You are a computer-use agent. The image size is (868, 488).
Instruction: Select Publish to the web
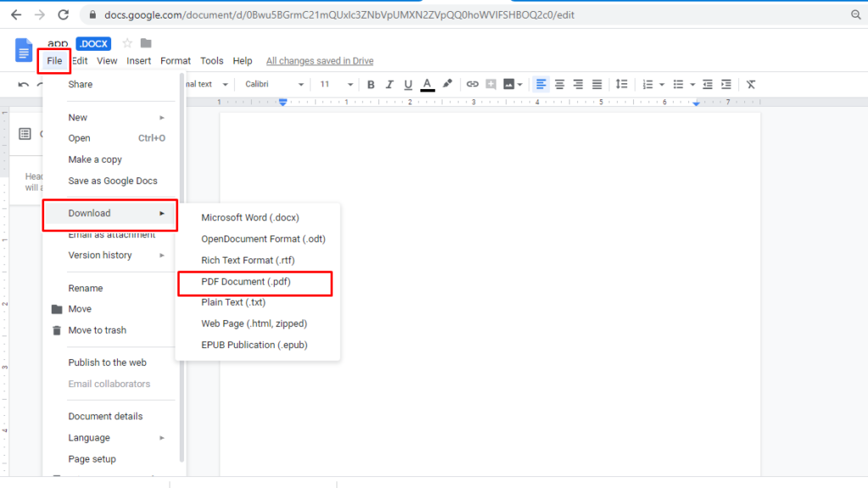pos(111,363)
